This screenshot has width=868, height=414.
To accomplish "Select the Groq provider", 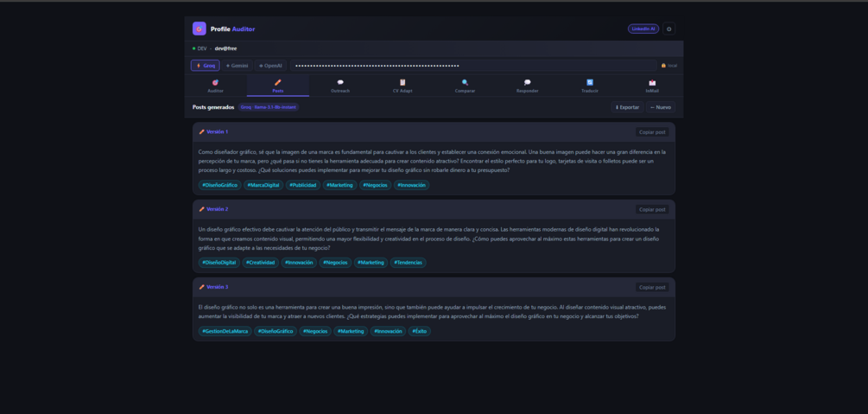I will click(206, 66).
